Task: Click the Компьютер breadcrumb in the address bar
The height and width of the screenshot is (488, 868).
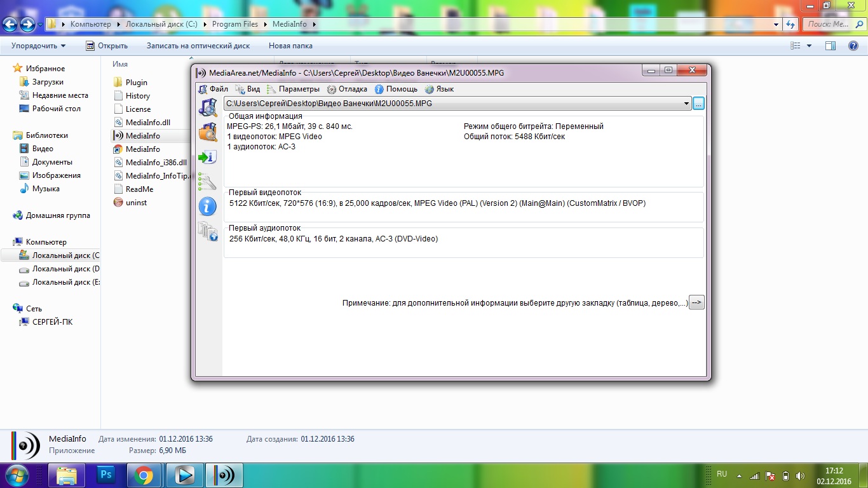Action: pyautogui.click(x=90, y=24)
